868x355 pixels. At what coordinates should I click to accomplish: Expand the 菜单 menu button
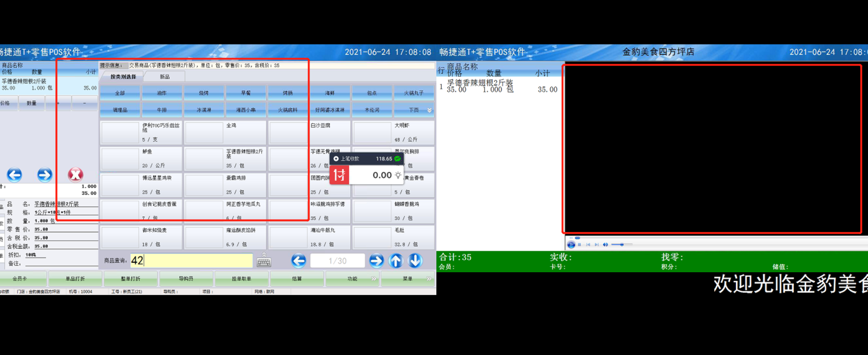pos(408,279)
